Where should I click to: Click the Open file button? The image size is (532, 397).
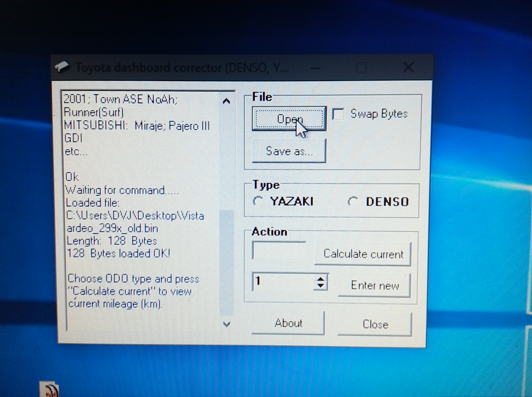pos(289,119)
